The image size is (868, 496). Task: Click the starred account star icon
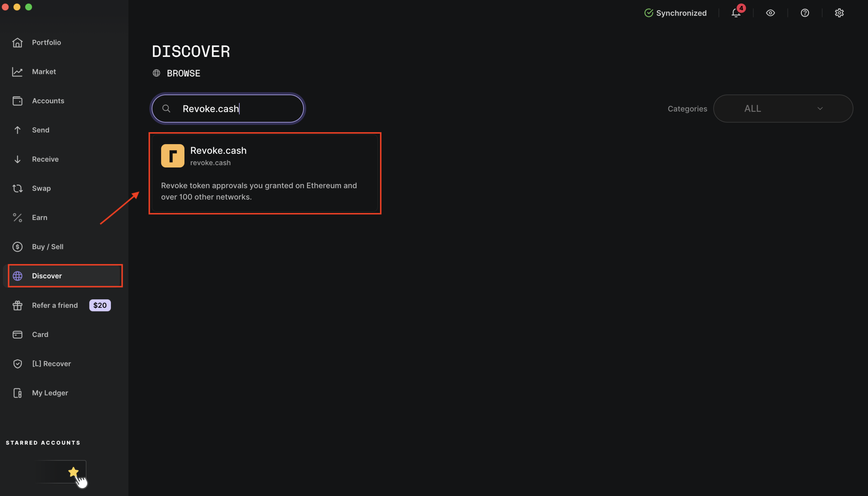pyautogui.click(x=73, y=472)
